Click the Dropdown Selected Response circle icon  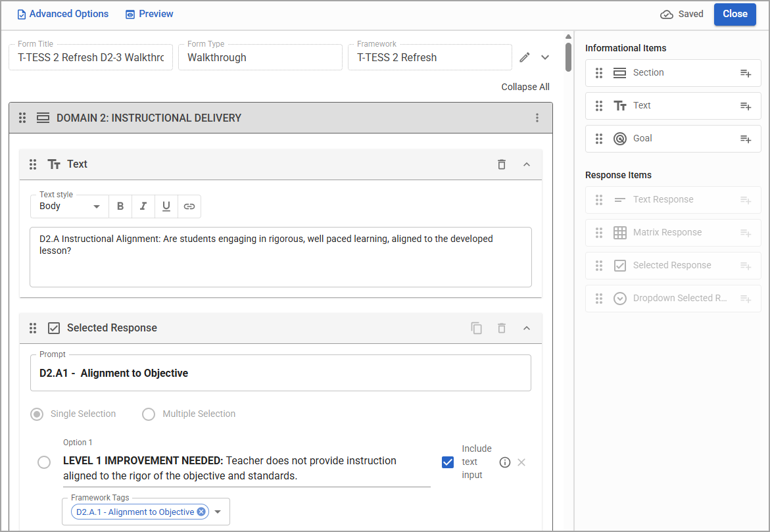pyautogui.click(x=619, y=299)
